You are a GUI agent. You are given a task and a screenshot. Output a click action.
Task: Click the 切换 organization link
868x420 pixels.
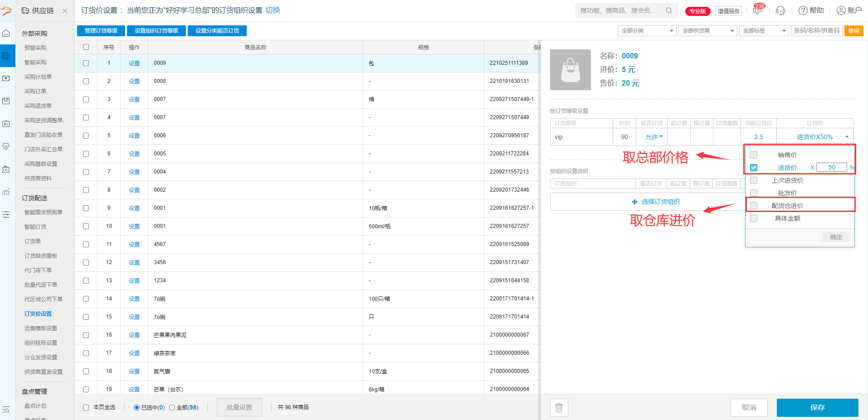pyautogui.click(x=273, y=10)
